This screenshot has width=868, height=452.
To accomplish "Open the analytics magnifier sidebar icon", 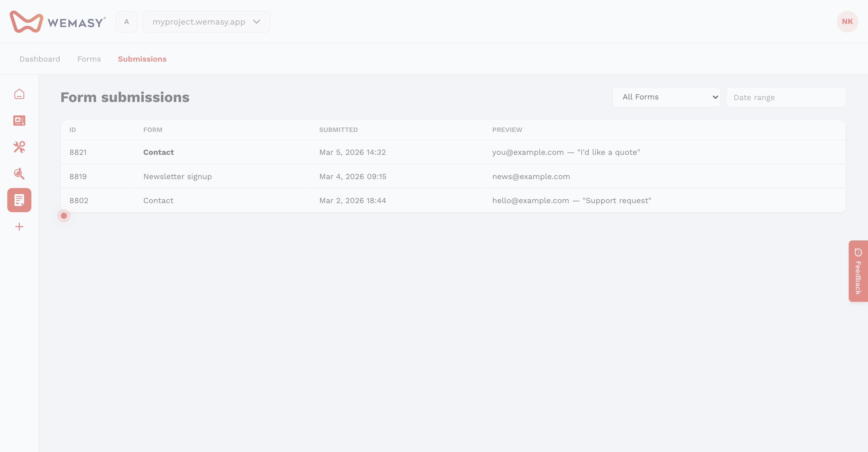I will click(x=19, y=173).
